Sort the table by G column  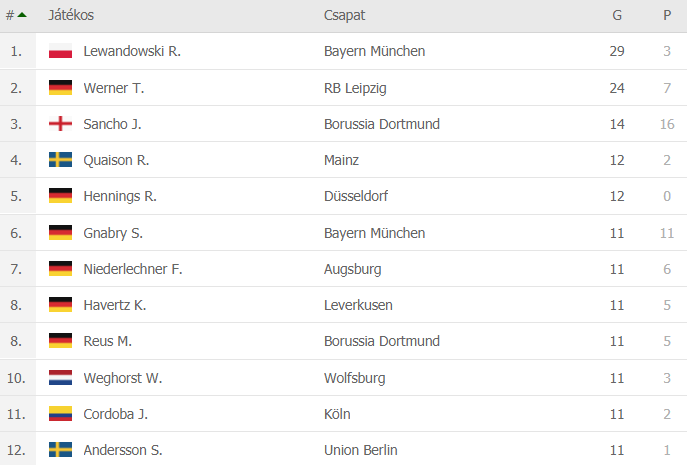pos(617,15)
